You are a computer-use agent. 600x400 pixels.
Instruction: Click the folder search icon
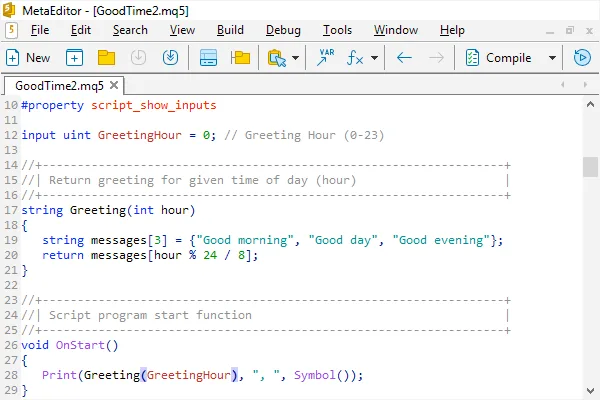[x=278, y=58]
